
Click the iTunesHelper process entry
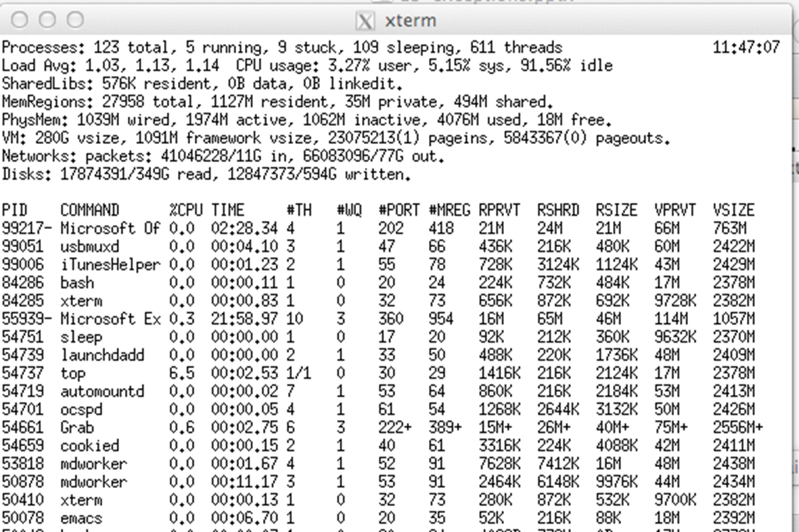[x=110, y=264]
